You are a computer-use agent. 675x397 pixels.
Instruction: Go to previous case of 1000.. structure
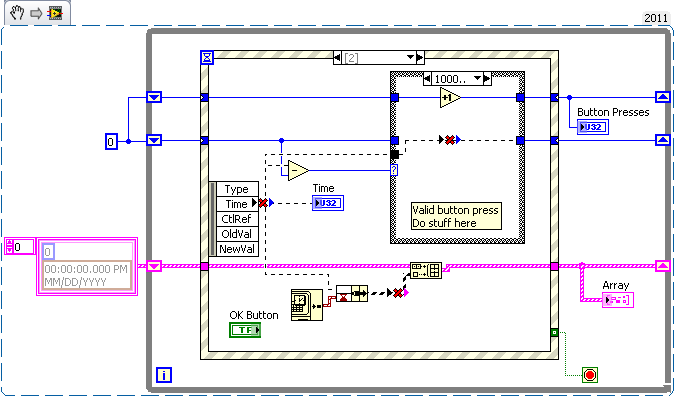click(x=427, y=78)
